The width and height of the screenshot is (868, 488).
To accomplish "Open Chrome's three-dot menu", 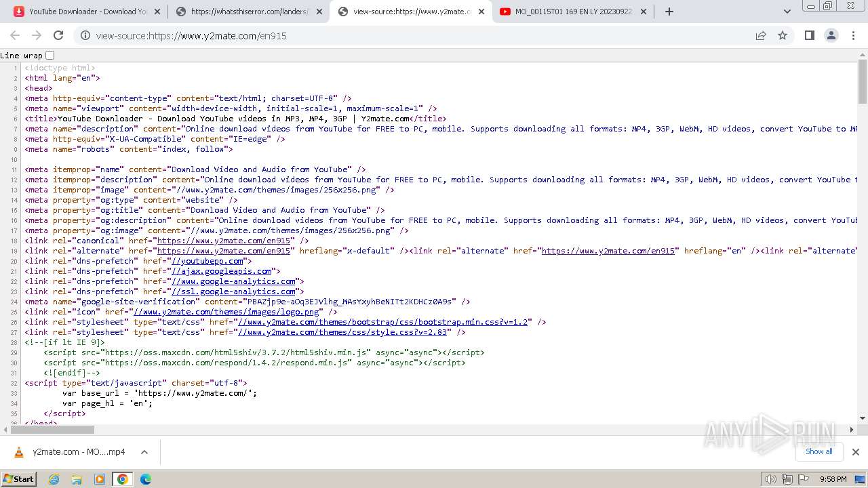I will pos(852,35).
